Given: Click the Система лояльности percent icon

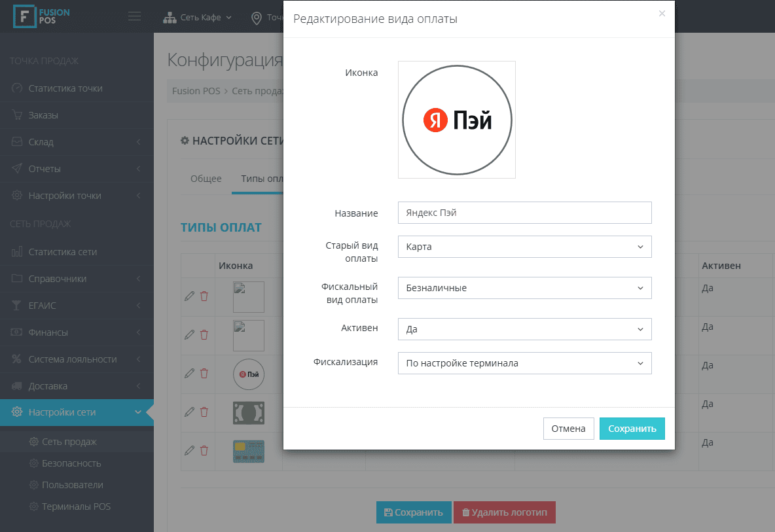Looking at the screenshot, I should [17, 359].
